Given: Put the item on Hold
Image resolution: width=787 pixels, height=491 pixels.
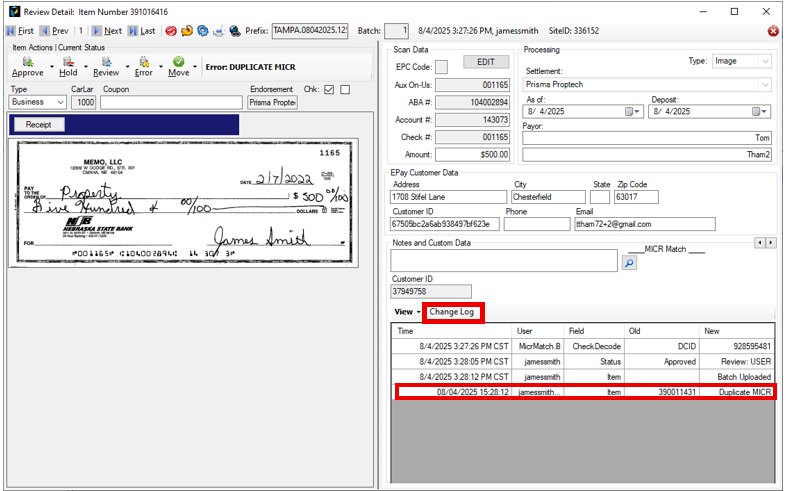Looking at the screenshot, I should [68, 67].
